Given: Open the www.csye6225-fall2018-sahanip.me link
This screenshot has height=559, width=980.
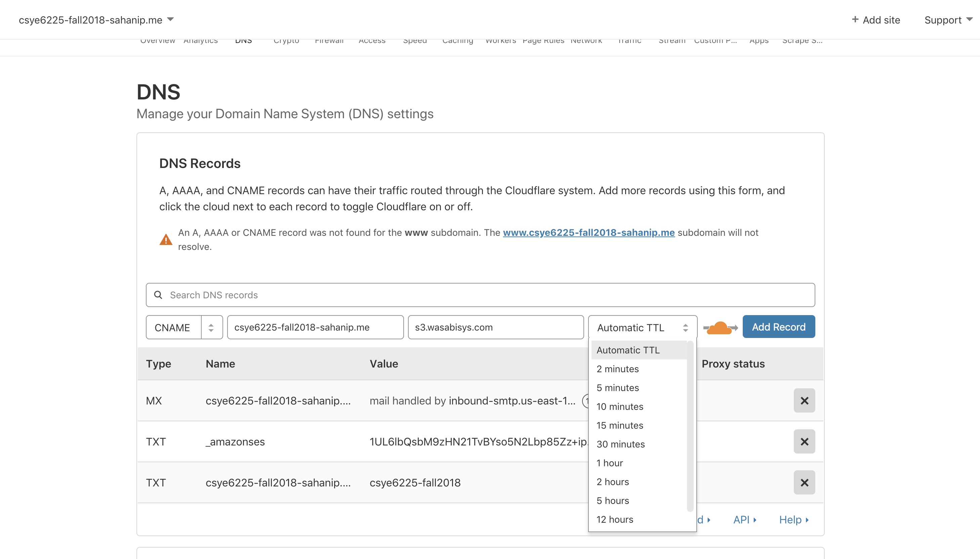Looking at the screenshot, I should [x=589, y=233].
